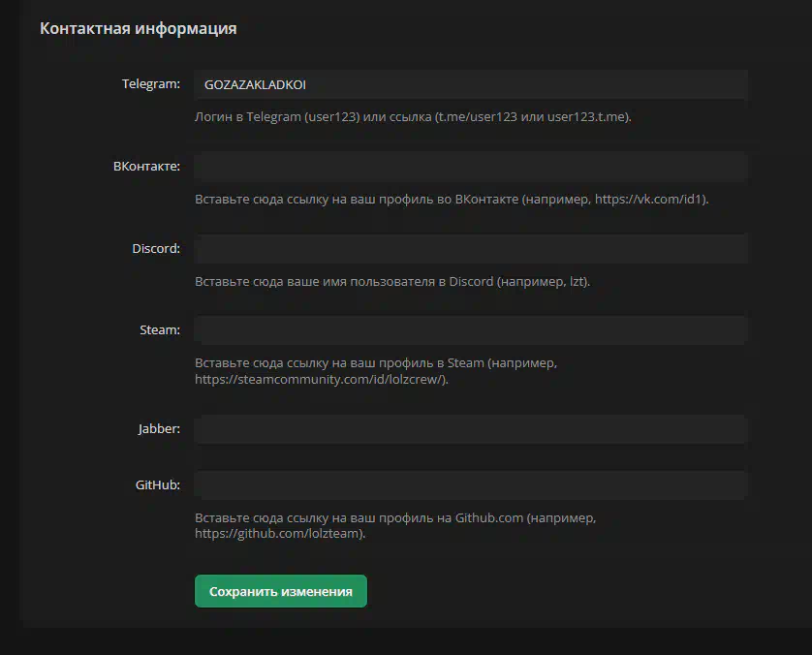
Task: Click the Telegram field containing GOZAZAKLADKOI
Action: pos(470,84)
